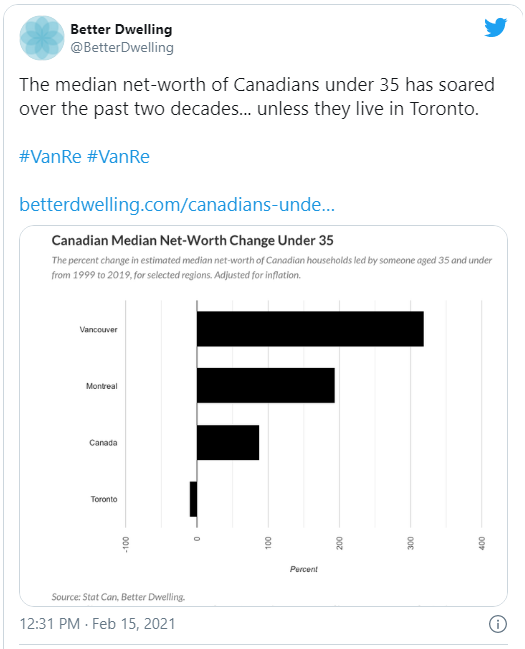
Task: Click the chart subtitle description text
Action: 272,267
